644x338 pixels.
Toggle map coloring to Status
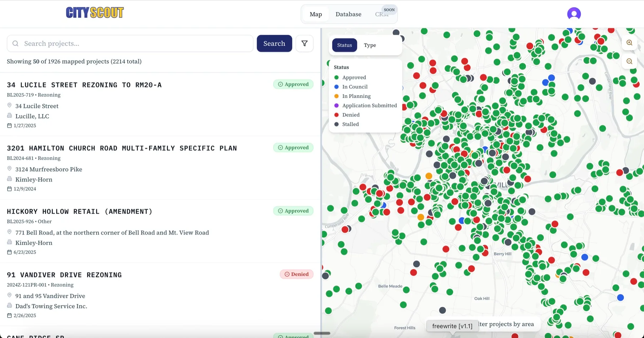(x=345, y=45)
